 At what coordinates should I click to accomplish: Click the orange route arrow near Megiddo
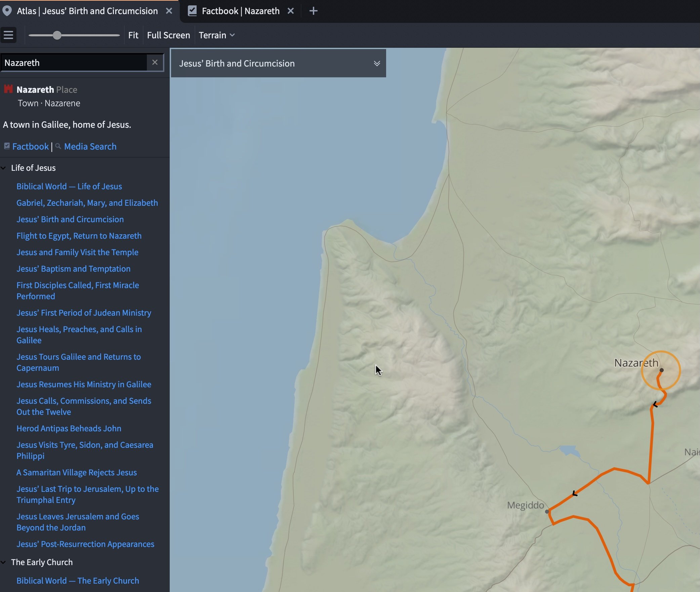click(575, 494)
